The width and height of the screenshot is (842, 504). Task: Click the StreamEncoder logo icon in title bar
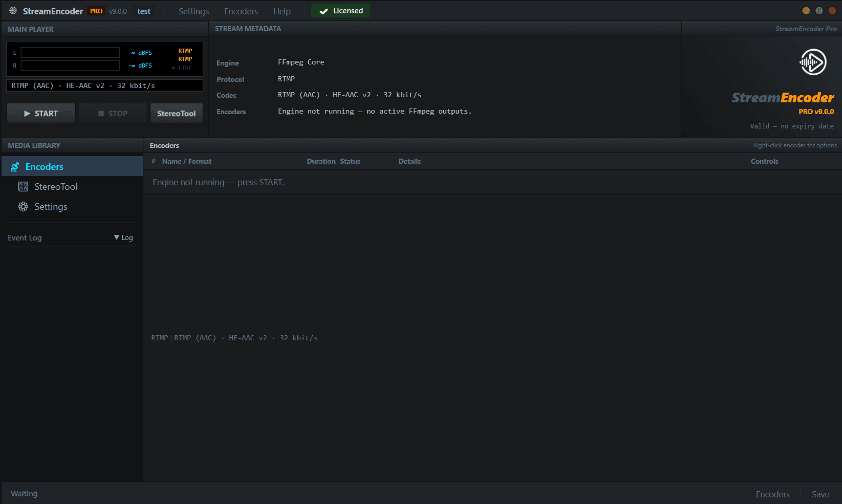pyautogui.click(x=13, y=11)
